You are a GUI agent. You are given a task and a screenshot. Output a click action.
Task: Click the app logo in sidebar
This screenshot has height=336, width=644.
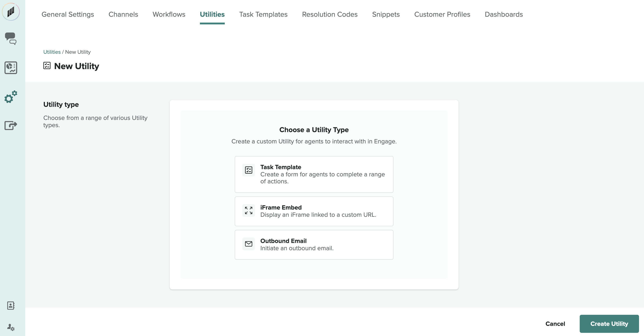tap(11, 12)
